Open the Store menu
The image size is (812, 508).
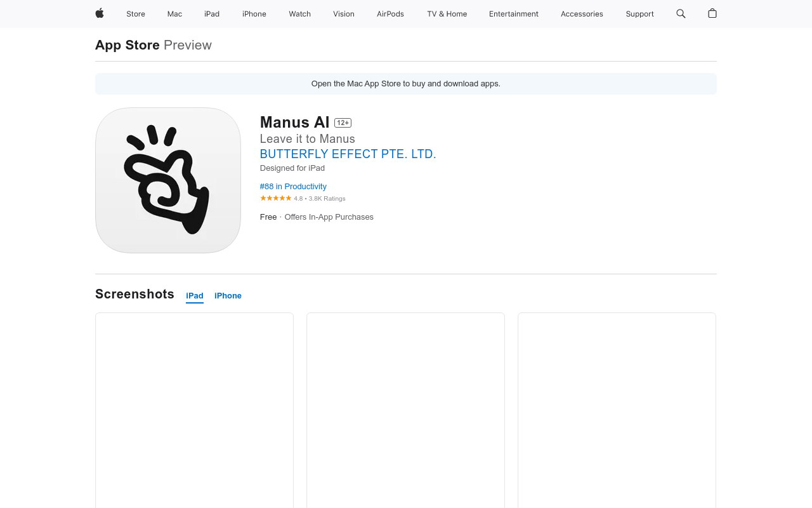click(136, 14)
